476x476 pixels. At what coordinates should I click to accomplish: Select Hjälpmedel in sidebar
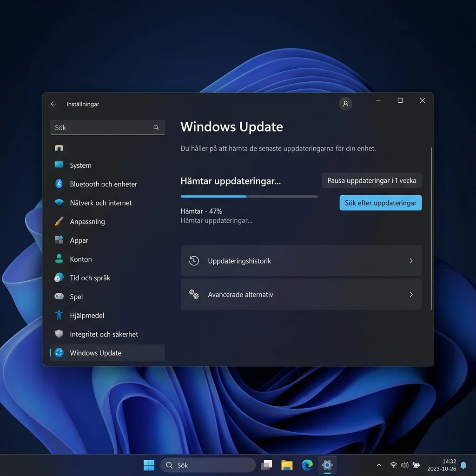click(107, 316)
